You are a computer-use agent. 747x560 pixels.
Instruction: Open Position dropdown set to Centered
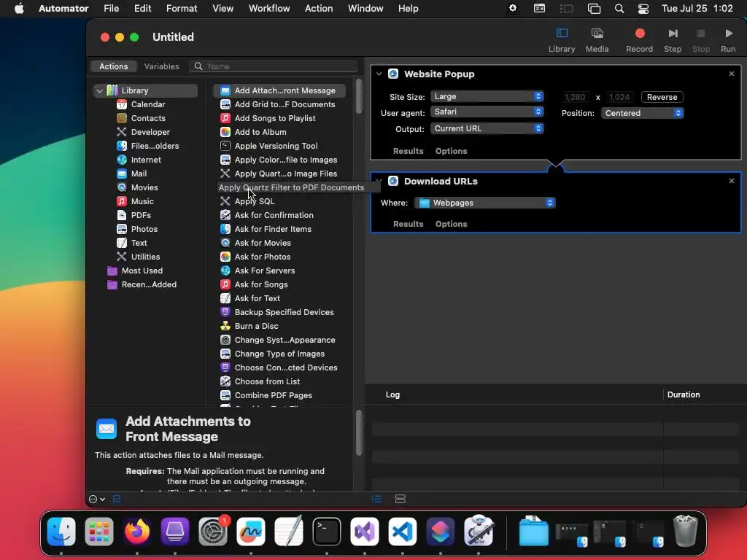point(642,113)
